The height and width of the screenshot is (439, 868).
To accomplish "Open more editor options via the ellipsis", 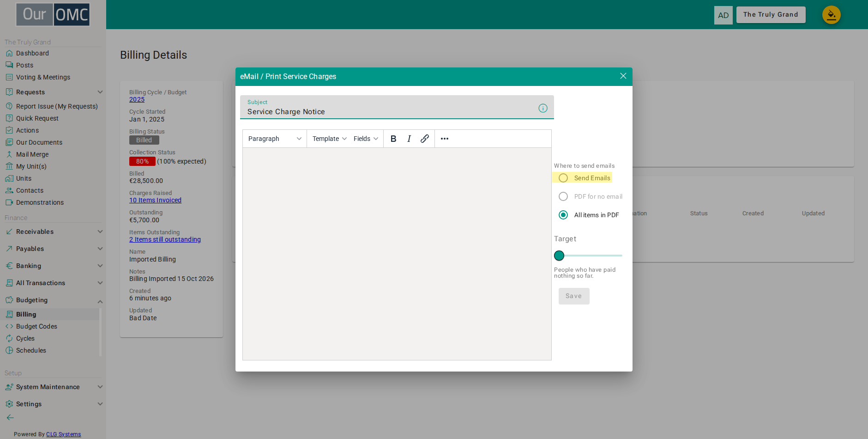I will pos(445,139).
